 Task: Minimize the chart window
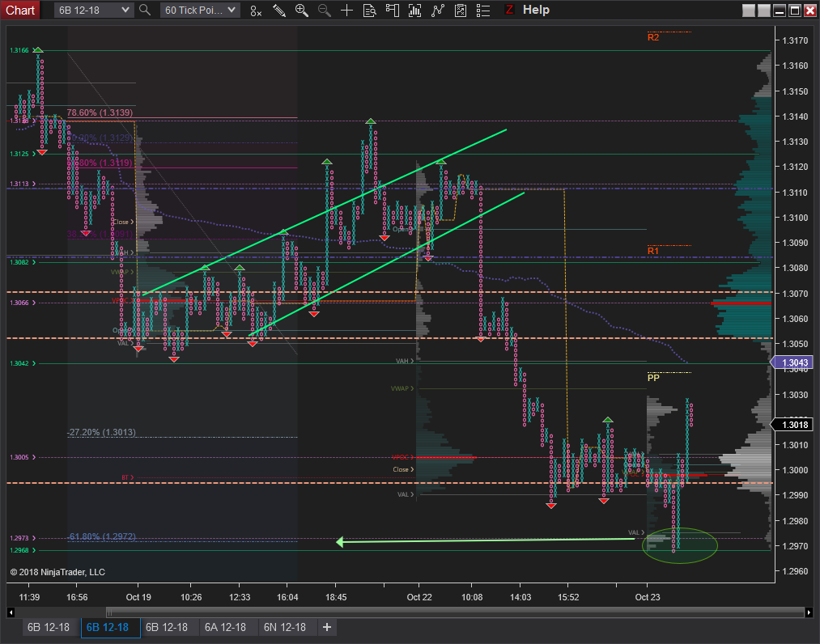(780, 11)
